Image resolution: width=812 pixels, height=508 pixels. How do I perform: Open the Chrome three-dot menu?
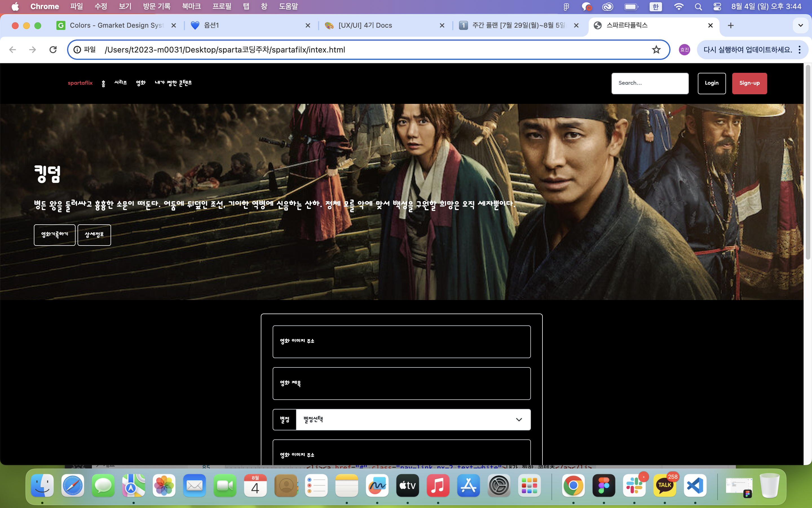[800, 50]
